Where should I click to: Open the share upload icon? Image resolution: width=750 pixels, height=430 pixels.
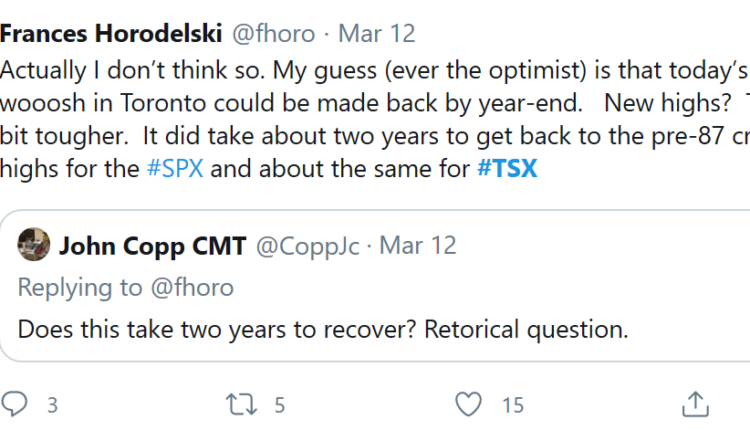[695, 404]
